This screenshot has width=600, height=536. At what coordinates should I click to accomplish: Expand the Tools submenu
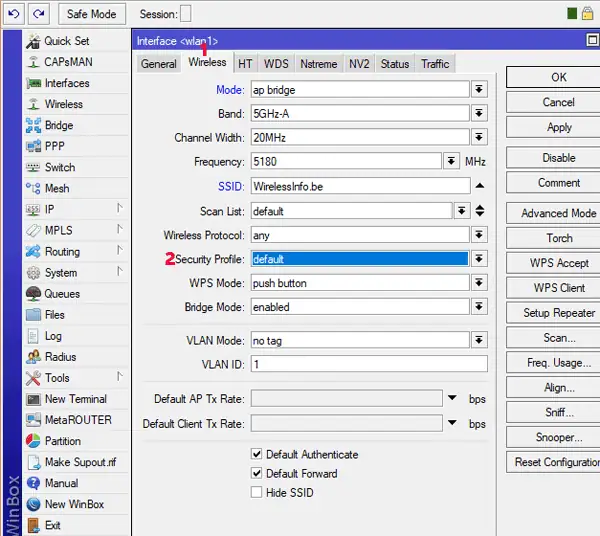[x=120, y=376]
